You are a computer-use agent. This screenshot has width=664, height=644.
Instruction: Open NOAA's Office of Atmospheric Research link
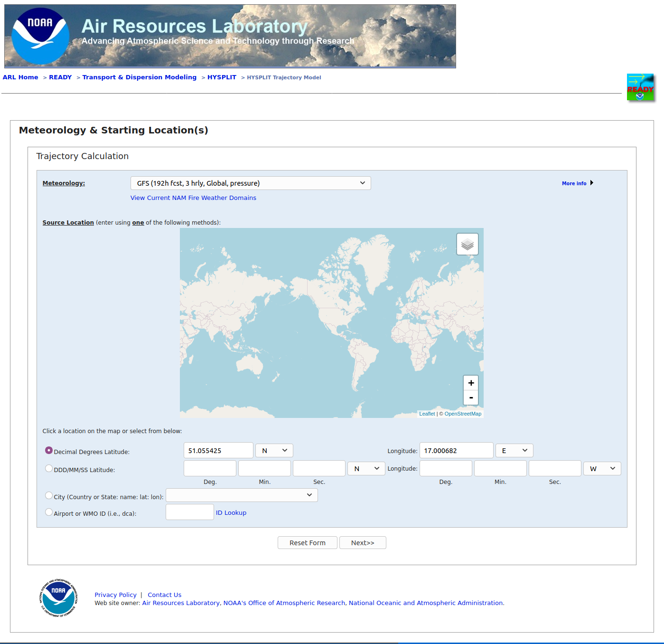[x=284, y=603]
